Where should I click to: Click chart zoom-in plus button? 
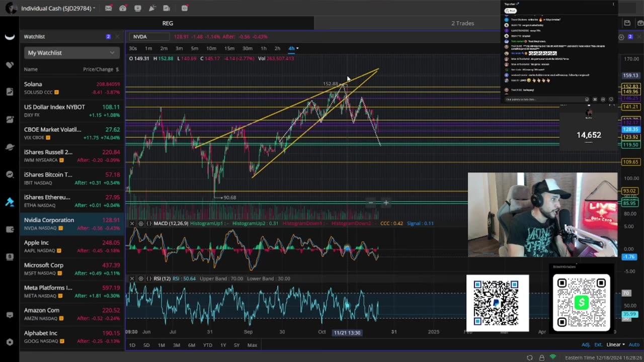(386, 203)
